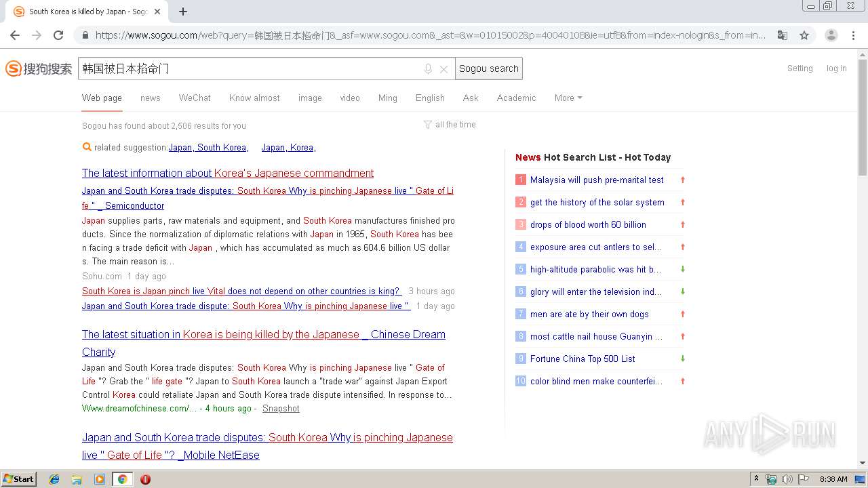Click the taskbar clock 8:38 AM

[833, 479]
